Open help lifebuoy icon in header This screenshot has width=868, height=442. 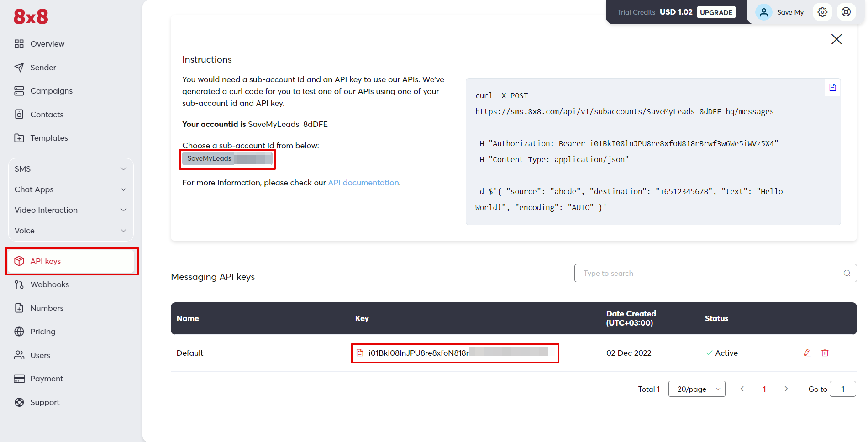846,12
